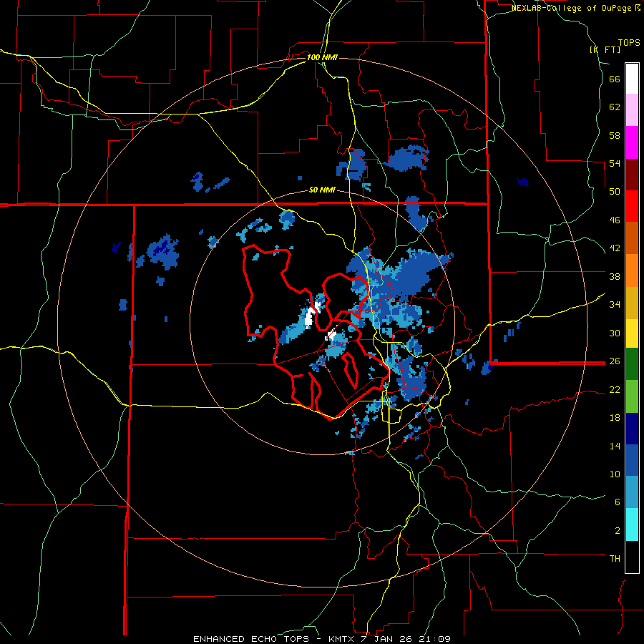Click the legend value "62"
The height and width of the screenshot is (644, 644).
point(615,107)
